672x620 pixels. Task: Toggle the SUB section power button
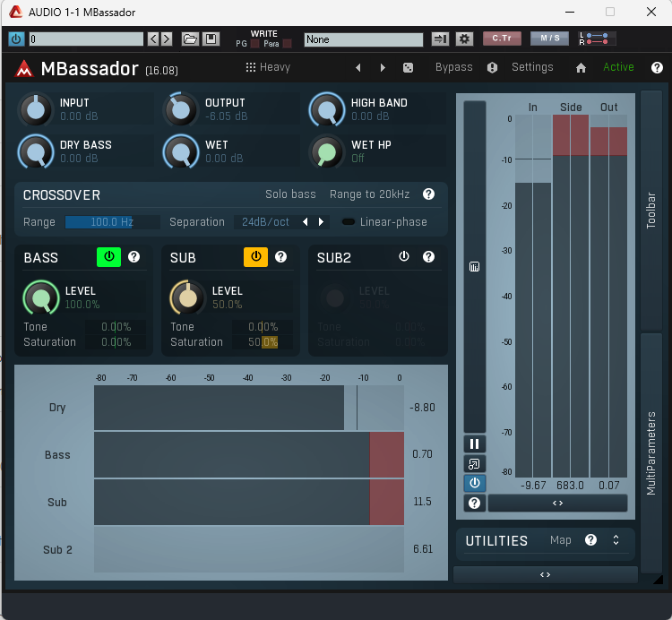[256, 257]
